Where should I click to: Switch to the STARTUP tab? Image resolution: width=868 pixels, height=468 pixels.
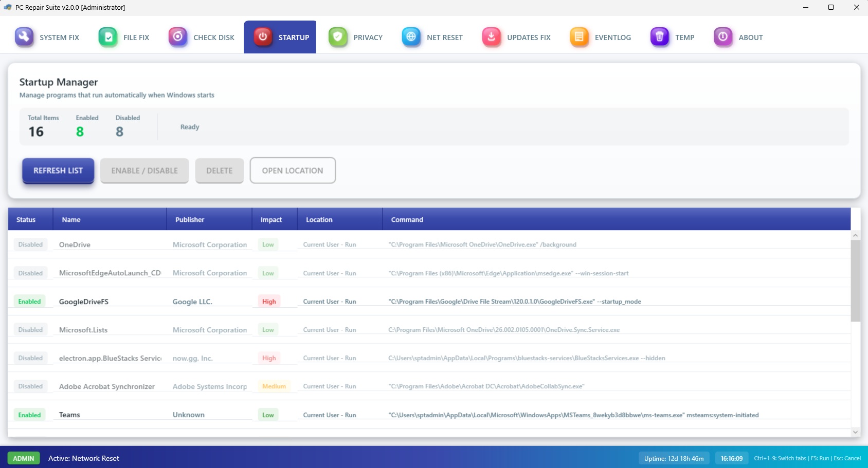[x=280, y=36]
